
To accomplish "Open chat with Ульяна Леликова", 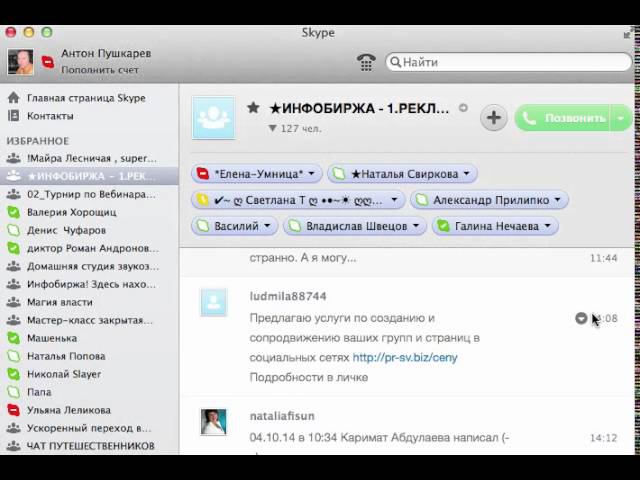I will (89, 410).
